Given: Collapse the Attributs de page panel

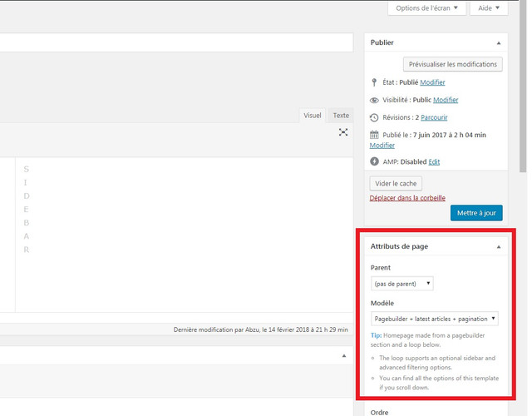Looking at the screenshot, I should click(499, 247).
